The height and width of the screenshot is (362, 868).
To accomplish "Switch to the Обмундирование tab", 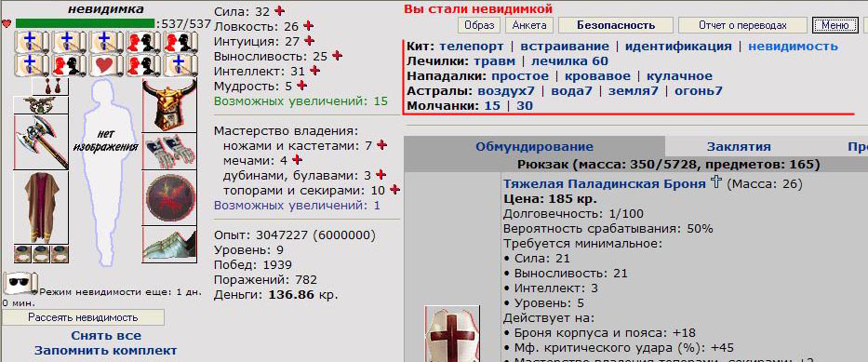I will pyautogui.click(x=534, y=147).
